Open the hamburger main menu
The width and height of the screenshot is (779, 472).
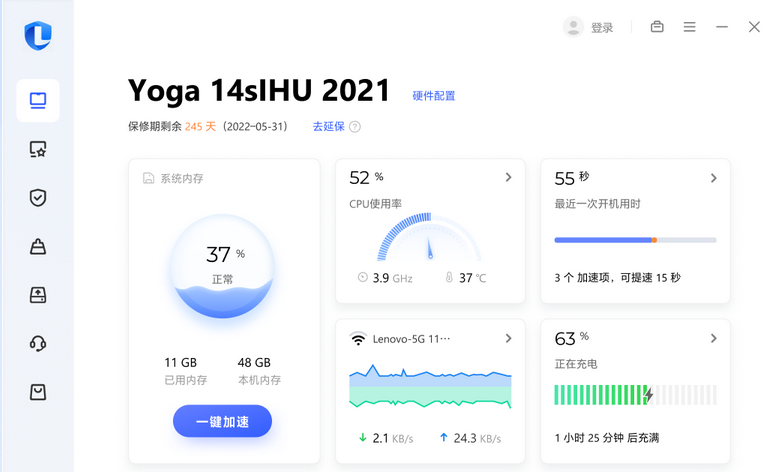(689, 27)
